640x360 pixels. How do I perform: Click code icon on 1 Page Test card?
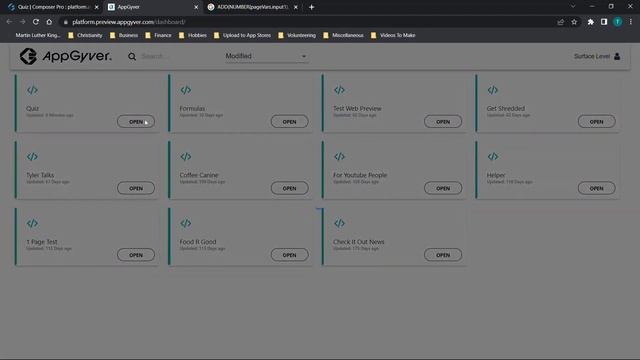(32, 223)
